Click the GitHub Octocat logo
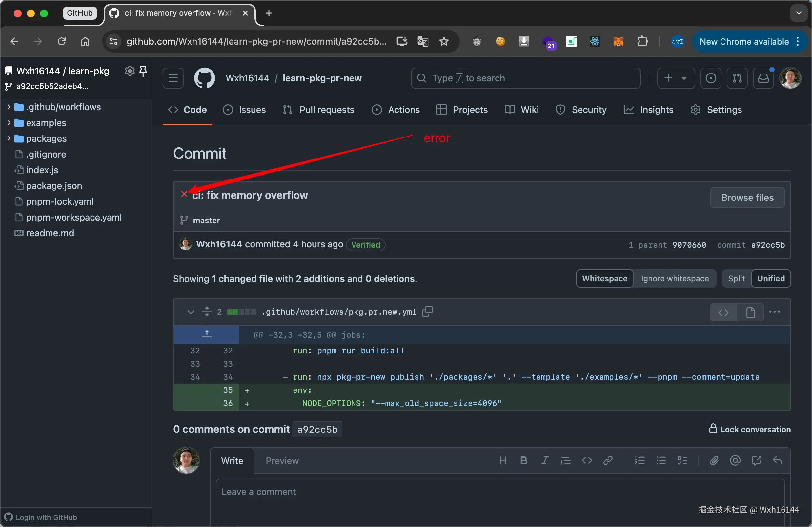This screenshot has height=527, width=812. [204, 78]
